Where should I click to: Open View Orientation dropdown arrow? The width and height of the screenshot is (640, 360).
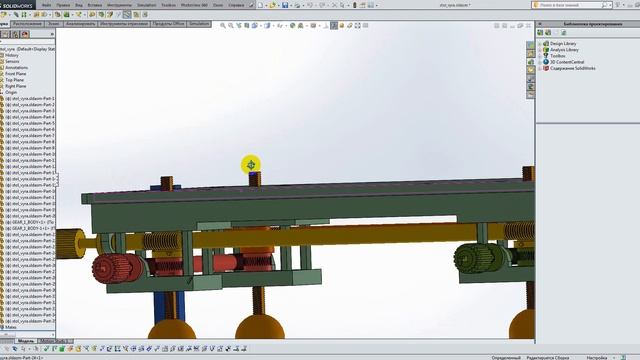[261, 25]
